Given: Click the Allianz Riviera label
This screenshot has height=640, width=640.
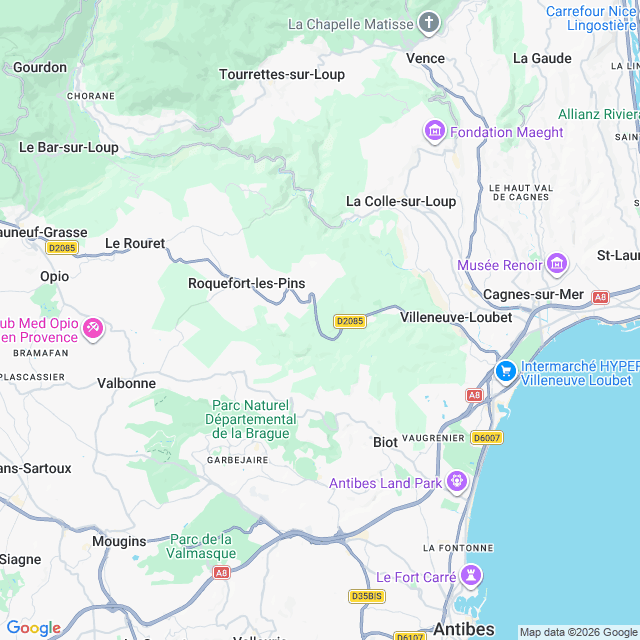Looking at the screenshot, I should point(599,114).
